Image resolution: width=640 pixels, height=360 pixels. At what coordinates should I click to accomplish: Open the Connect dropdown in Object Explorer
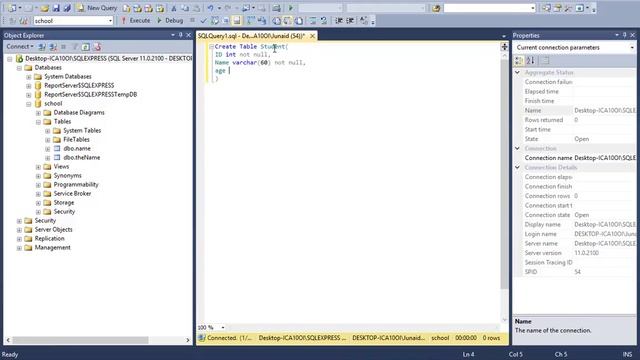point(20,47)
